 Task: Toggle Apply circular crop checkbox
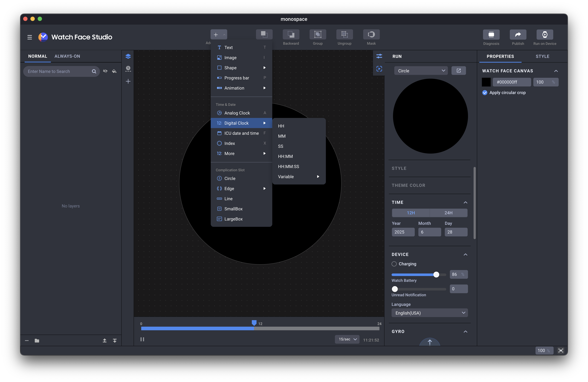tap(485, 93)
